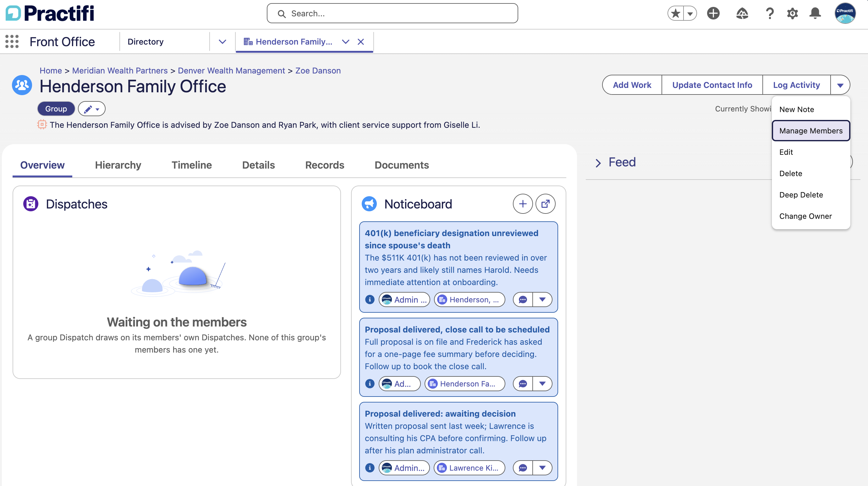The image size is (868, 486).
Task: Open the app launcher grid
Action: click(x=12, y=42)
